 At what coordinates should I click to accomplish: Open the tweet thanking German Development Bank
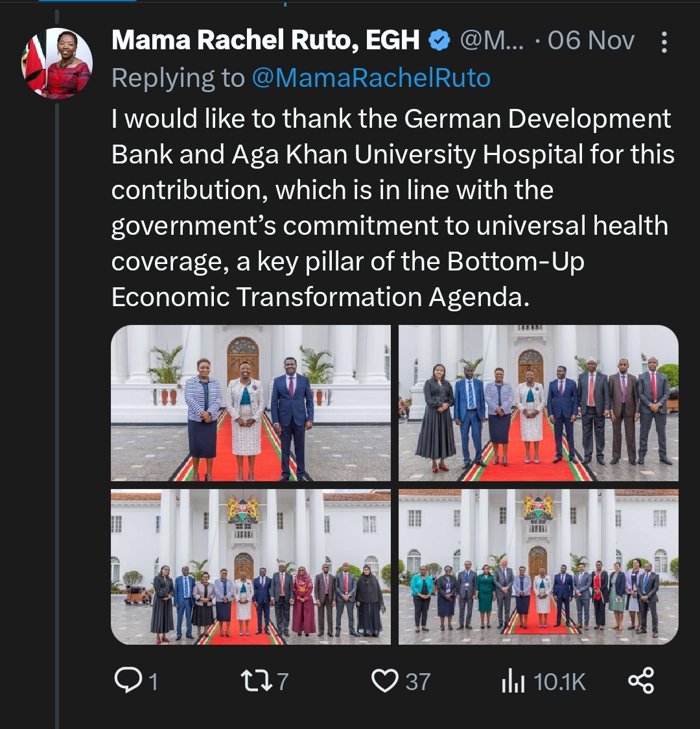tap(392, 208)
